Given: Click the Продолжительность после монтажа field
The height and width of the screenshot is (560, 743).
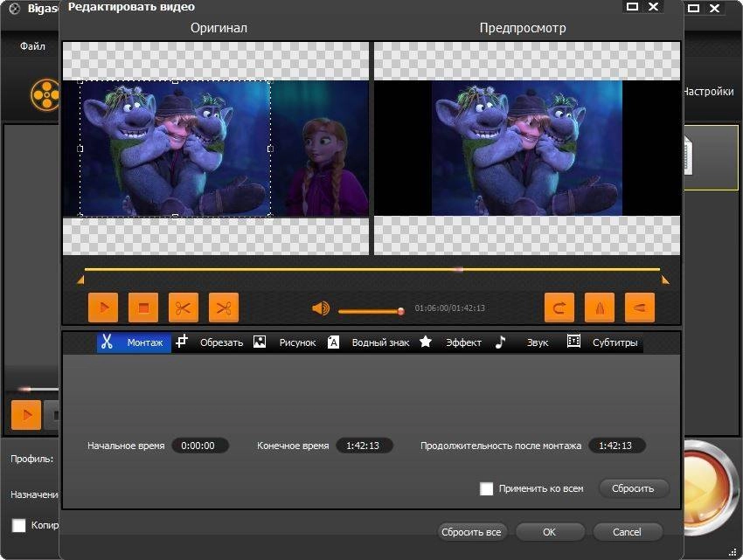Looking at the screenshot, I should [617, 446].
